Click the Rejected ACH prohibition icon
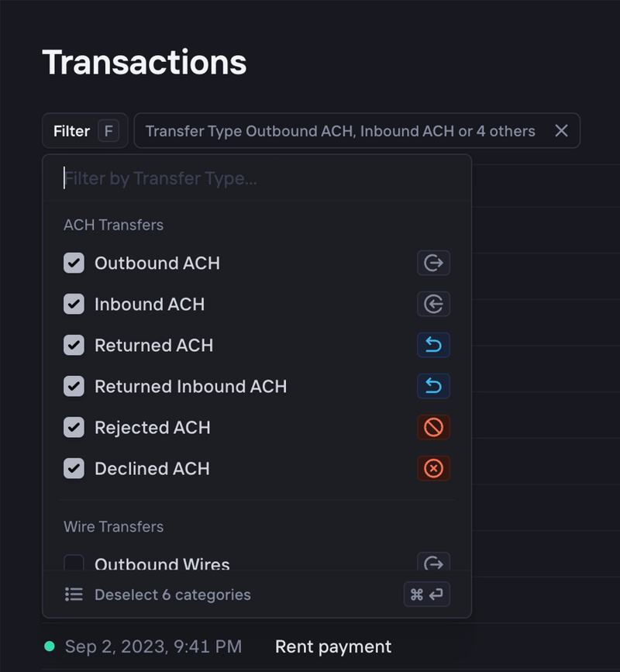The height and width of the screenshot is (672, 620). click(x=433, y=427)
